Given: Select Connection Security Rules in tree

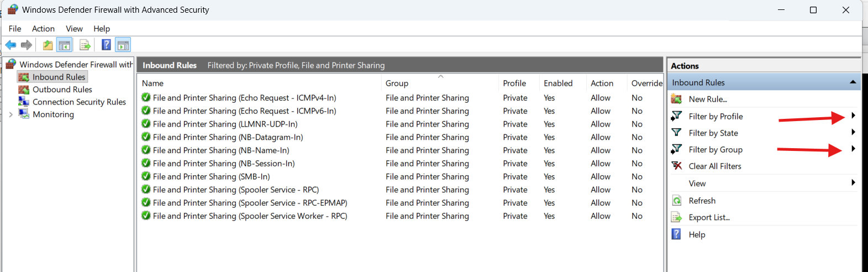Looking at the screenshot, I should coord(79,102).
